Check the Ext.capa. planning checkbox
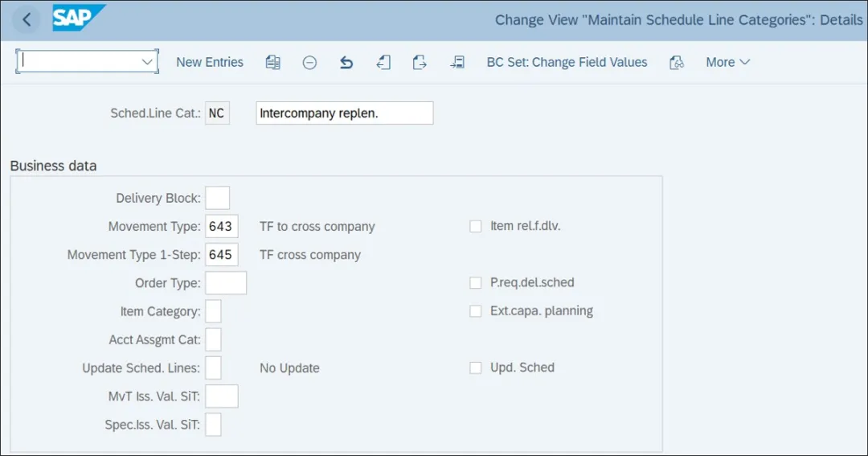This screenshot has width=868, height=456. point(476,310)
